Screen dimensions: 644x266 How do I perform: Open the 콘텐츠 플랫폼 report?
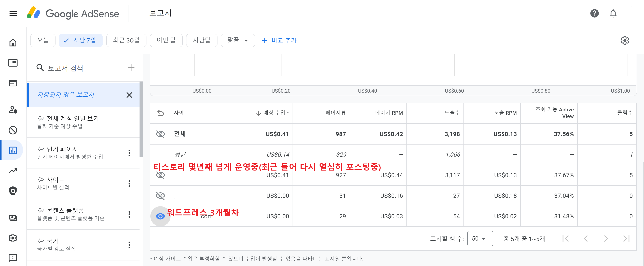pyautogui.click(x=83, y=214)
